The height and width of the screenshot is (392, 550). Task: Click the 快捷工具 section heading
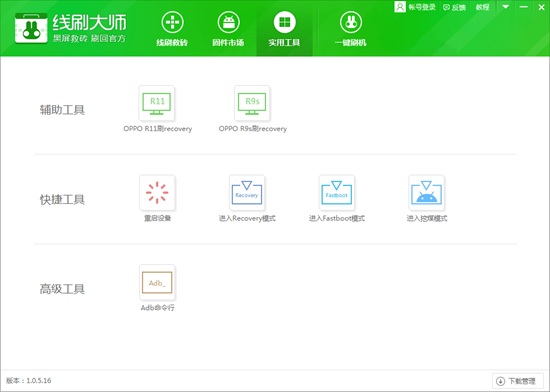tap(62, 200)
